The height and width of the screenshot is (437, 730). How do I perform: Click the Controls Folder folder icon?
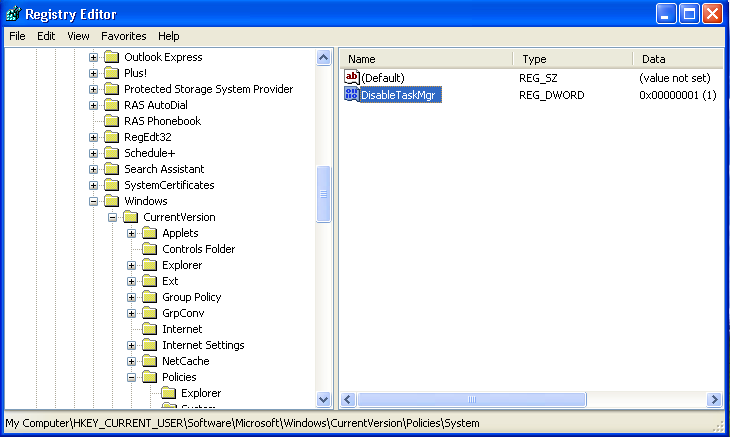149,249
